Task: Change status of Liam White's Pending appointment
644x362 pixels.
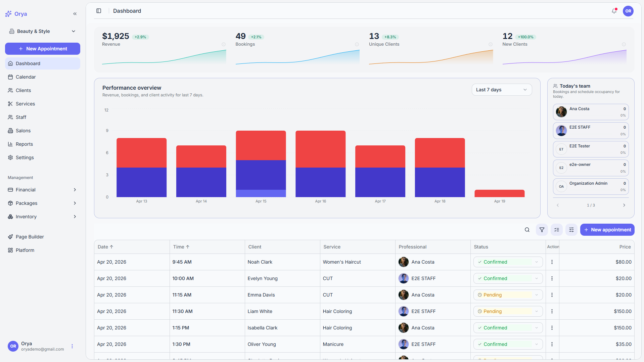Action: [508, 311]
